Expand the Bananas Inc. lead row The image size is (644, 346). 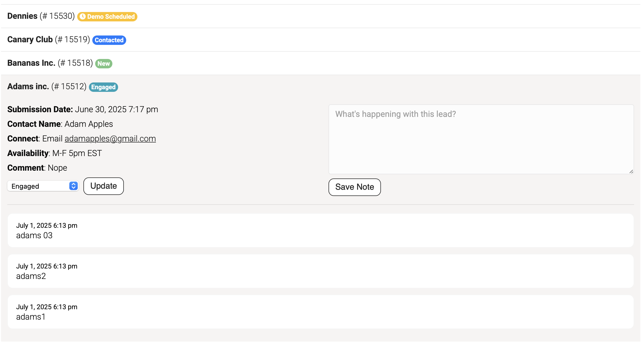(x=321, y=63)
